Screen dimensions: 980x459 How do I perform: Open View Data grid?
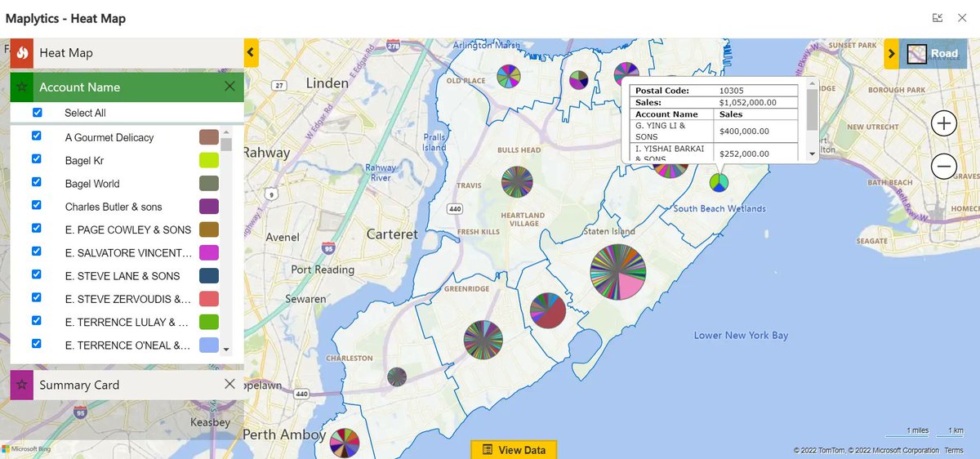(514, 449)
